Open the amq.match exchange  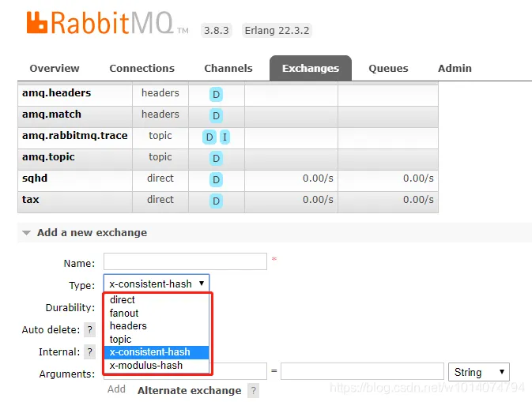51,115
